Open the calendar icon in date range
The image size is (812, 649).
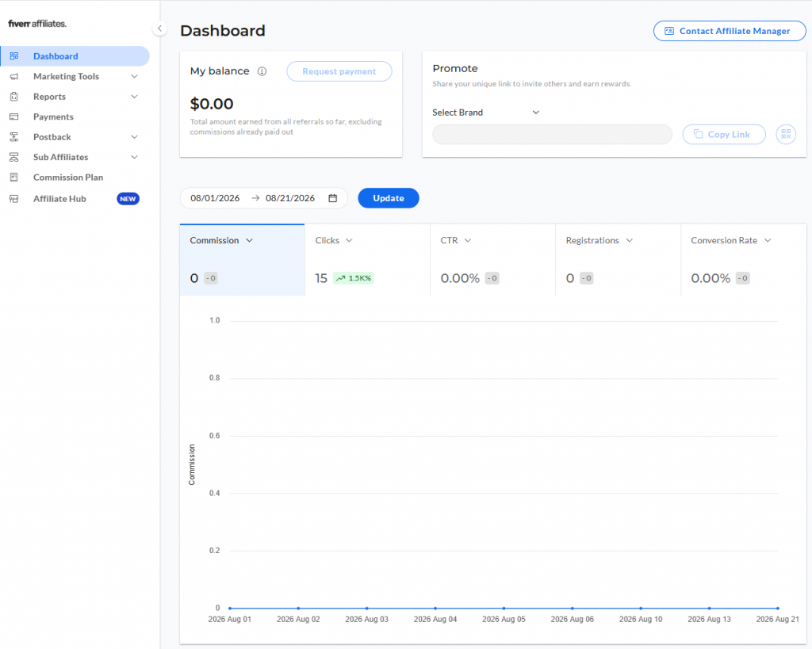[x=332, y=198]
